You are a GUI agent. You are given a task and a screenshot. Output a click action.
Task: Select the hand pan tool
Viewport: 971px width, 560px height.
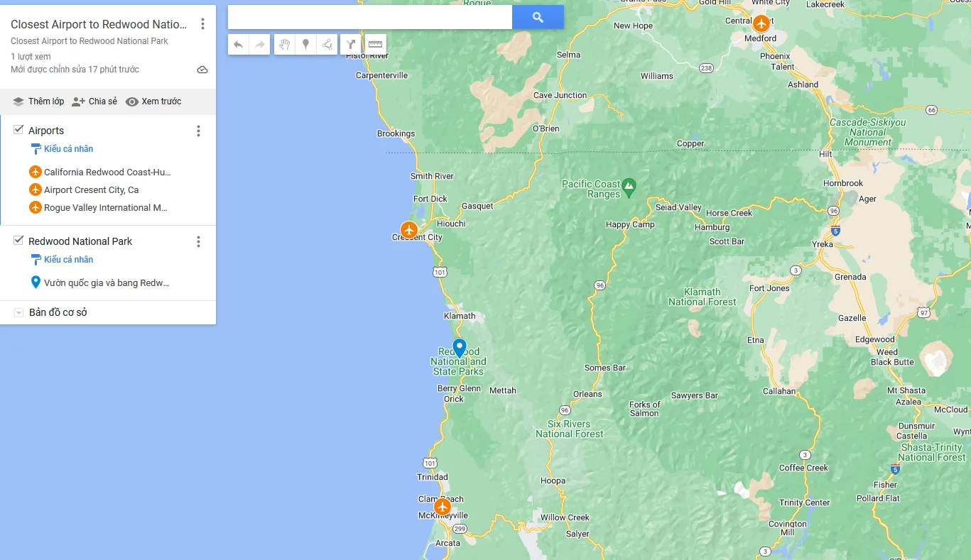coord(284,45)
